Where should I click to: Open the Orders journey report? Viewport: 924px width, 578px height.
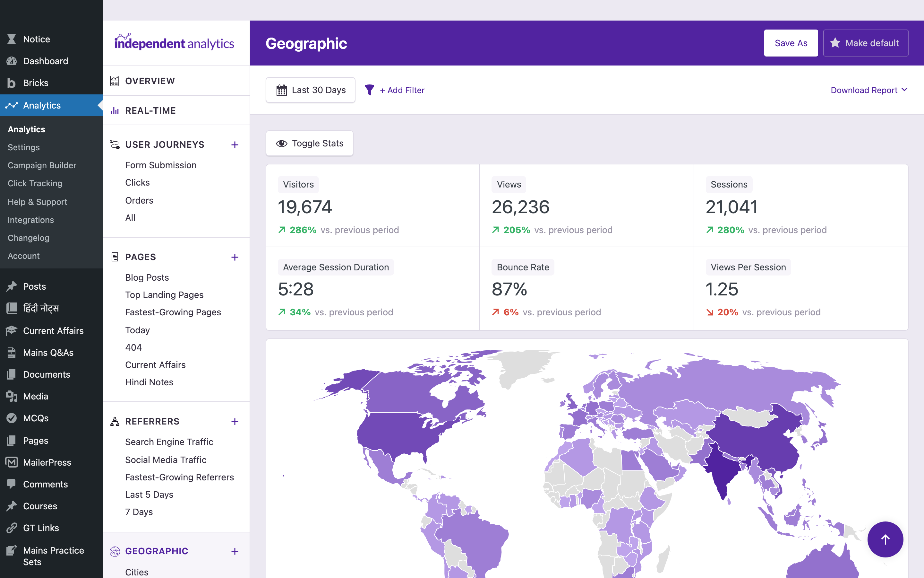(139, 200)
